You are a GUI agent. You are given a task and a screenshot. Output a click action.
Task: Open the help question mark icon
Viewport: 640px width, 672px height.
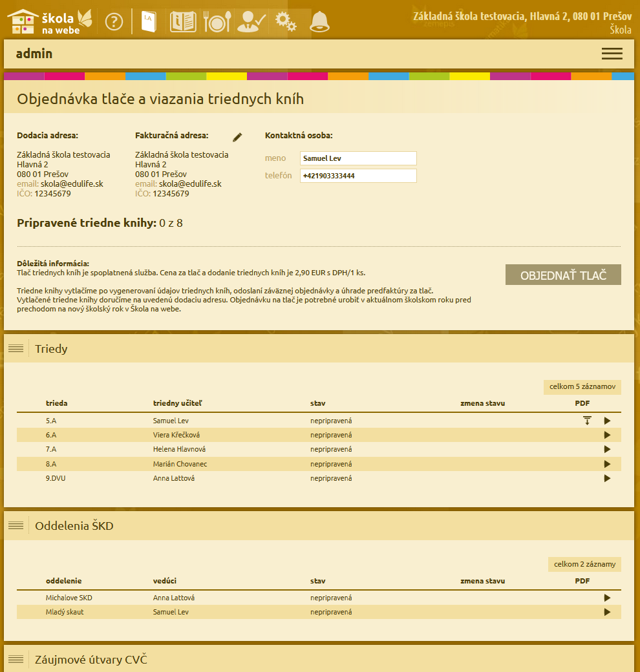114,22
